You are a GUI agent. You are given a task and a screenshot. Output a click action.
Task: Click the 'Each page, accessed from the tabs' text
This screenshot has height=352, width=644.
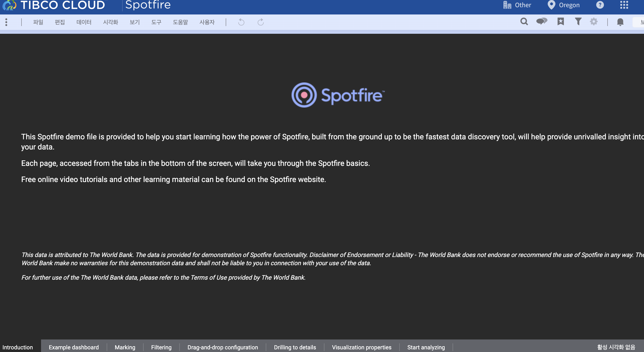click(196, 163)
